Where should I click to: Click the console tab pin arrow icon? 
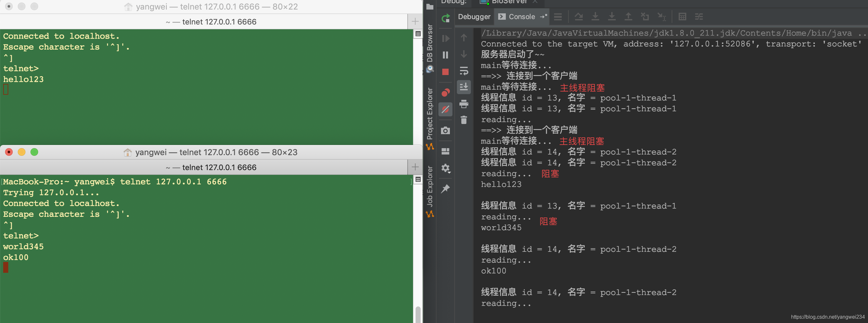[543, 16]
